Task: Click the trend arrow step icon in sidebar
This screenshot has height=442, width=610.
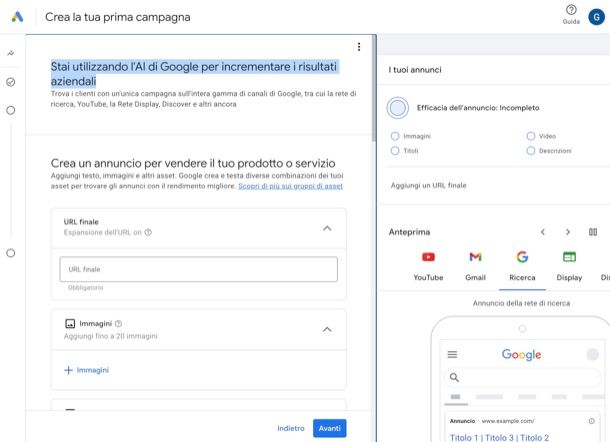Action: (11, 53)
